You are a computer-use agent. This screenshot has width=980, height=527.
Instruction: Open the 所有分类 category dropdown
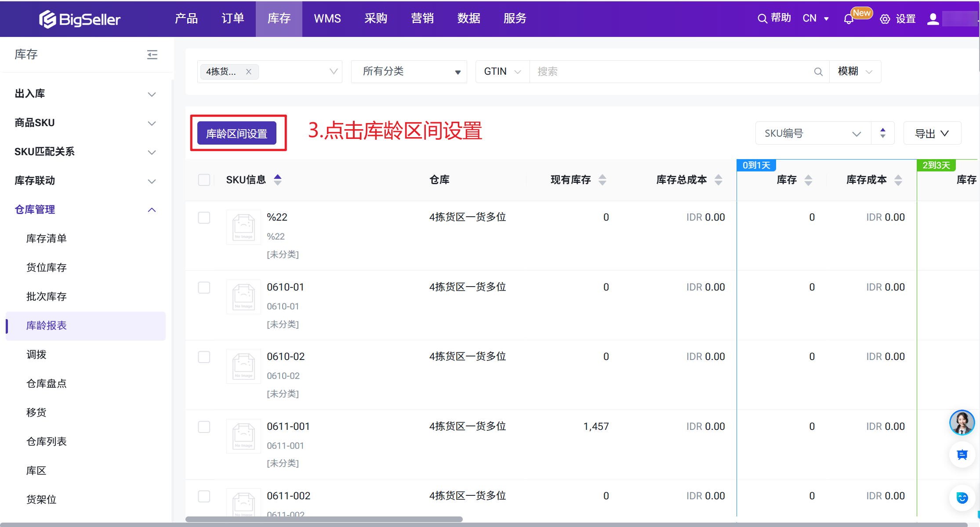point(409,72)
